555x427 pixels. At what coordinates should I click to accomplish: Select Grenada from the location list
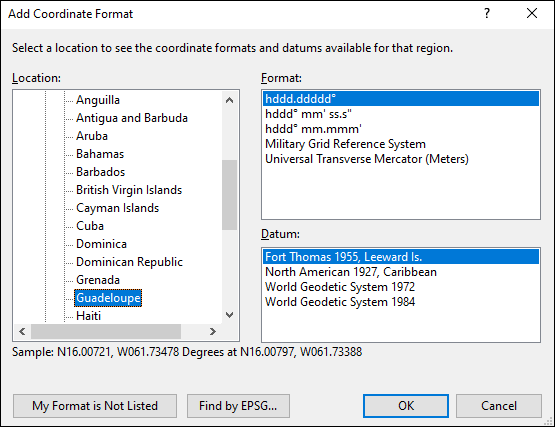pos(98,280)
